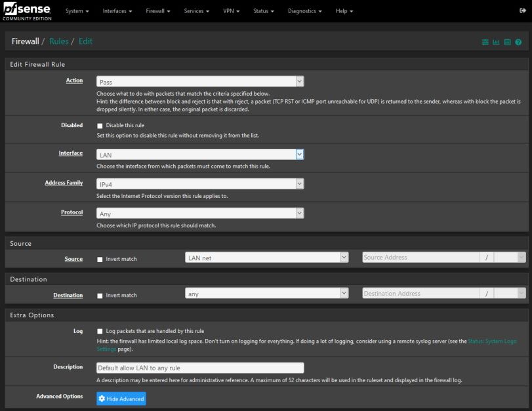Open the Firewall menu

point(158,11)
